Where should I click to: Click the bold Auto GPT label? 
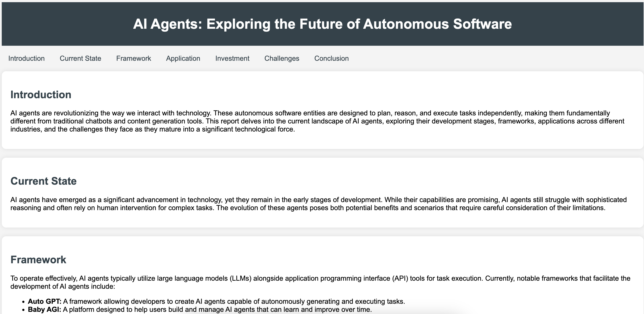tap(44, 302)
